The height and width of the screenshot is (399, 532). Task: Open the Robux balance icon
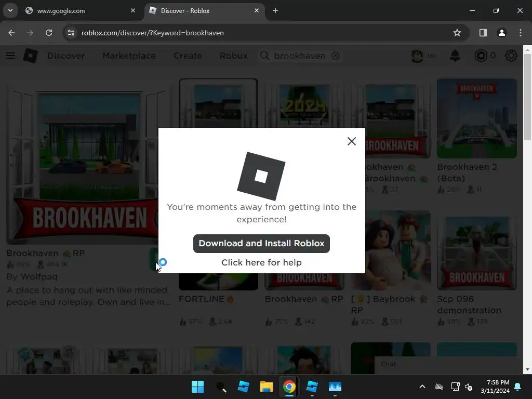481,56
